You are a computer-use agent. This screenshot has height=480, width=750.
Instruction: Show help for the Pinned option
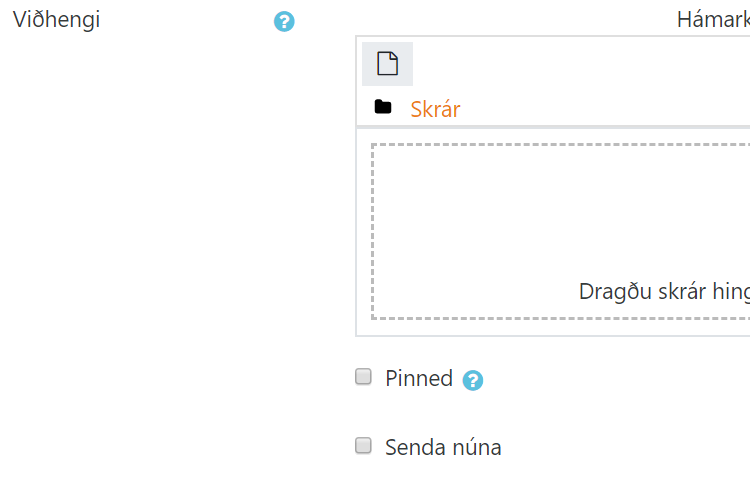pyautogui.click(x=473, y=380)
